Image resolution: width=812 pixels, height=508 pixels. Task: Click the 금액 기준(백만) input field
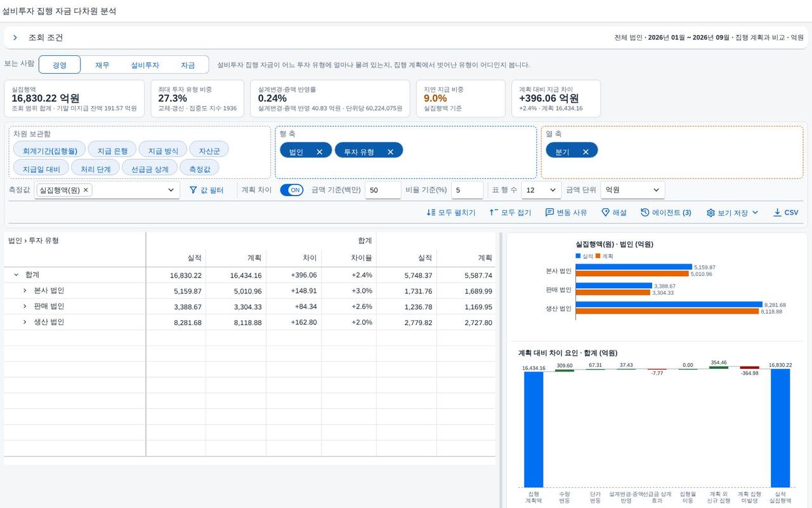click(x=383, y=190)
